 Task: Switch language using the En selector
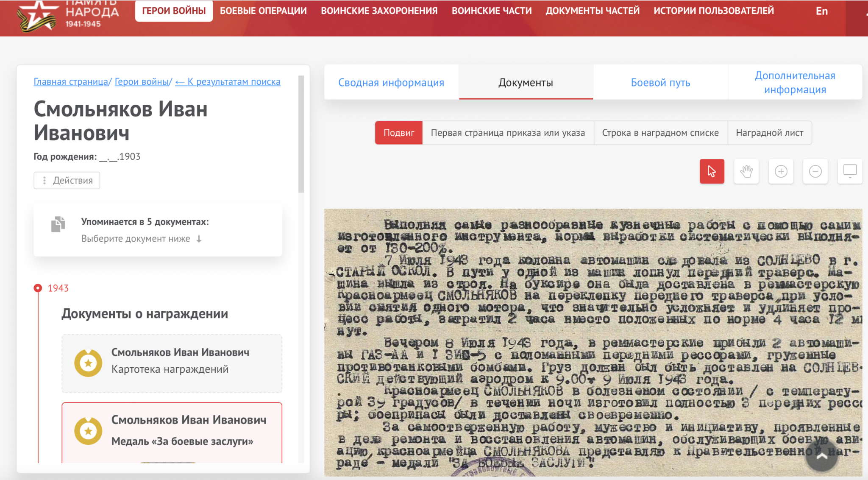821,11
